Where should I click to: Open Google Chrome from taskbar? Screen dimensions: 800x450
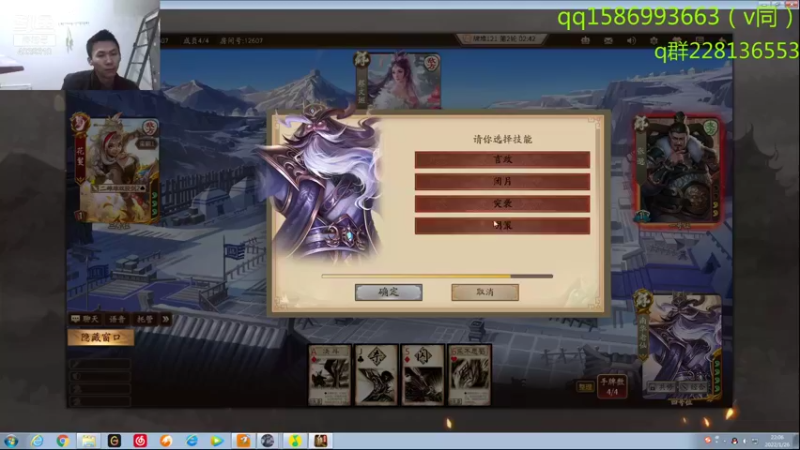pos(63,441)
